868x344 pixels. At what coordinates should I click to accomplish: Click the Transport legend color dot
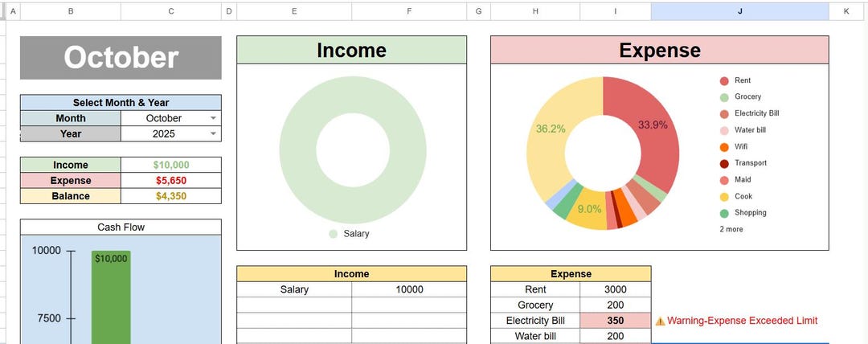724,164
